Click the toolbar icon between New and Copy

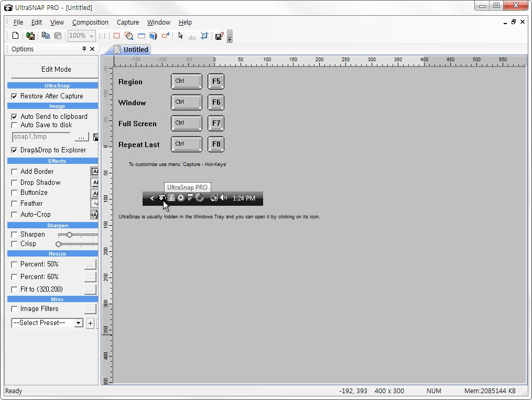click(30, 36)
